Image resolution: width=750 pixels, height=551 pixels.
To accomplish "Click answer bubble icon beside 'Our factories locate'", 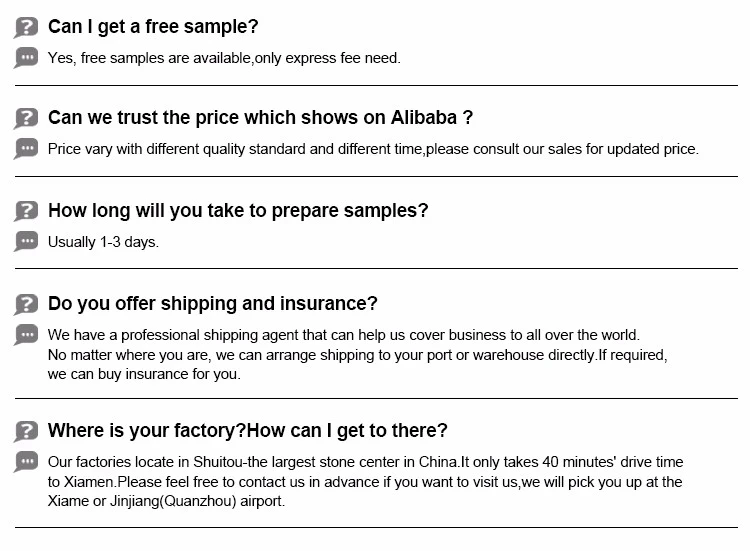I will [26, 461].
